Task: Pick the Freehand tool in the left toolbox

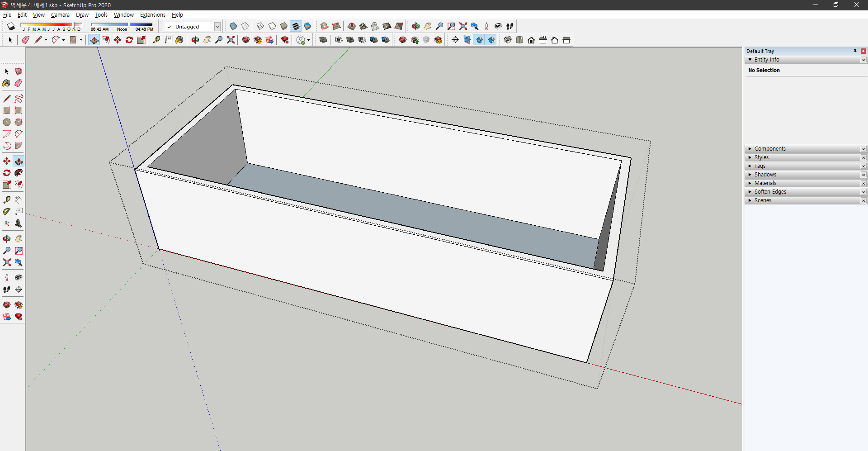Action: pyautogui.click(x=19, y=99)
